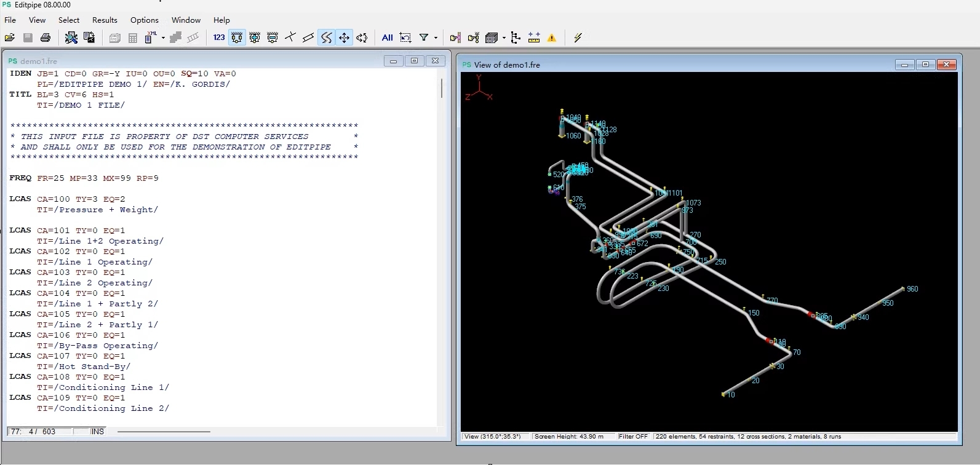
Task: Open the File menu
Action: (10, 20)
